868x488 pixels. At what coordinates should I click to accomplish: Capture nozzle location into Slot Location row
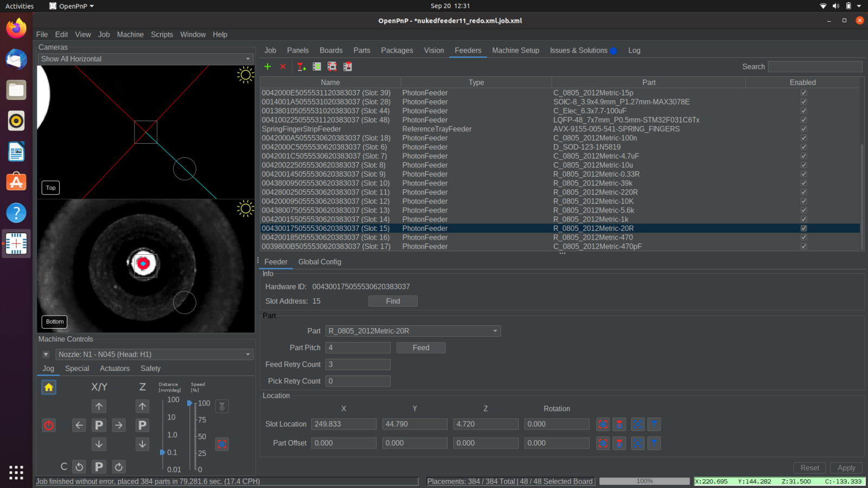coord(619,424)
